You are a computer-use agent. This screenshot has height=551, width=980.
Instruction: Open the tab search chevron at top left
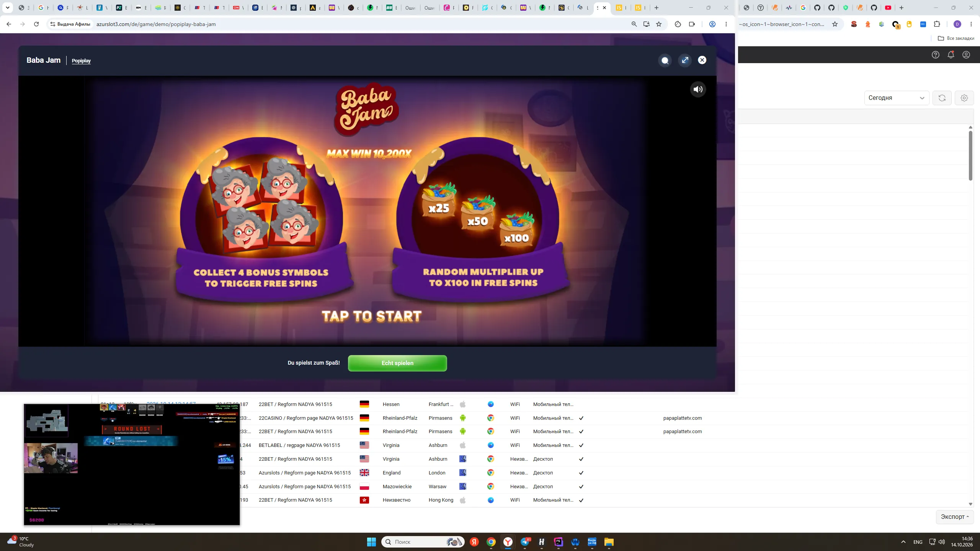pos(7,8)
